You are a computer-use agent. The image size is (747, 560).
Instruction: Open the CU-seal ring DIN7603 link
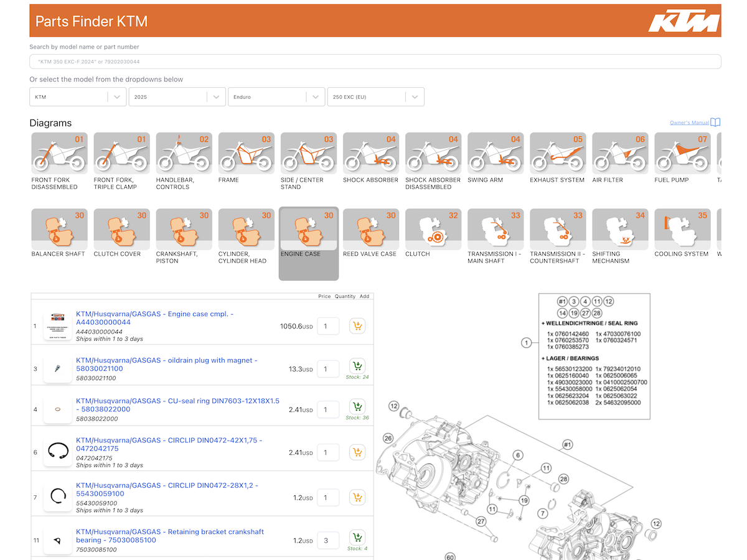178,405
